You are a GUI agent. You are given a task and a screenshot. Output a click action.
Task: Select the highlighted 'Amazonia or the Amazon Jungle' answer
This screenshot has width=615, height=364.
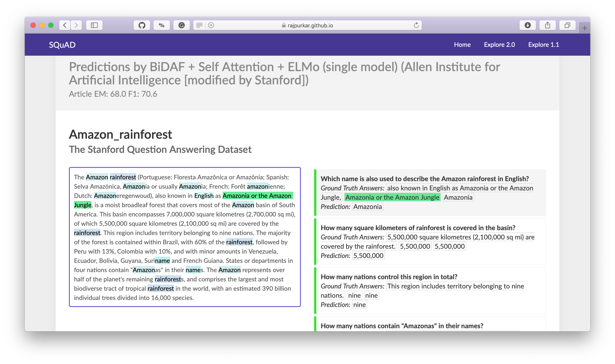pyautogui.click(x=392, y=197)
